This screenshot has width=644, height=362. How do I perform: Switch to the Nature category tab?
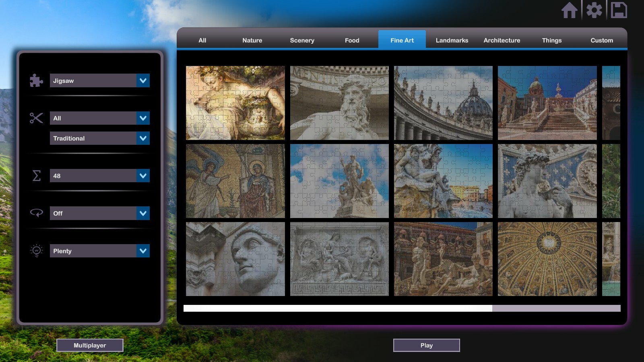(252, 40)
